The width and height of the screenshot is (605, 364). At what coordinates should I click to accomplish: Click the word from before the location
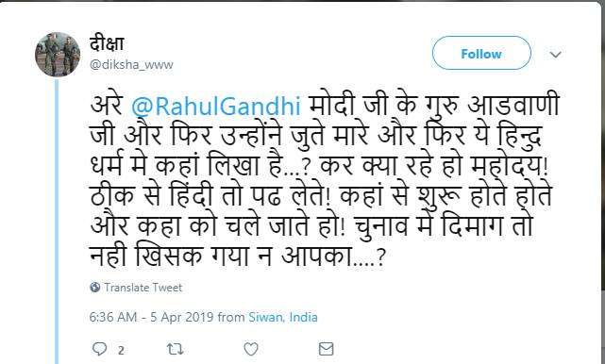point(230,317)
